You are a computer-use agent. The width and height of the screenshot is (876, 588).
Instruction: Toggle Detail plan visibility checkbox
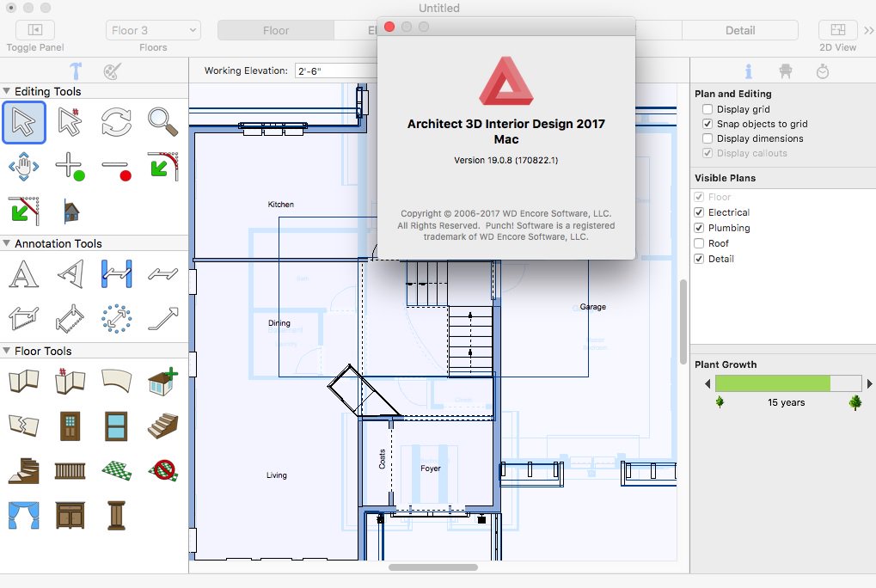pos(698,259)
